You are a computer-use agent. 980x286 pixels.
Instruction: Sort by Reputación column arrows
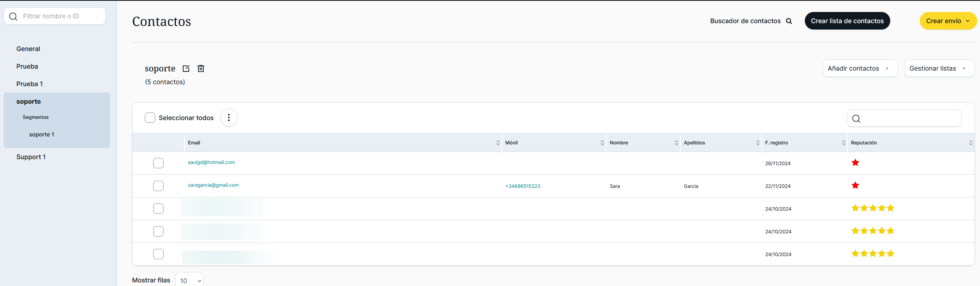[x=971, y=143]
